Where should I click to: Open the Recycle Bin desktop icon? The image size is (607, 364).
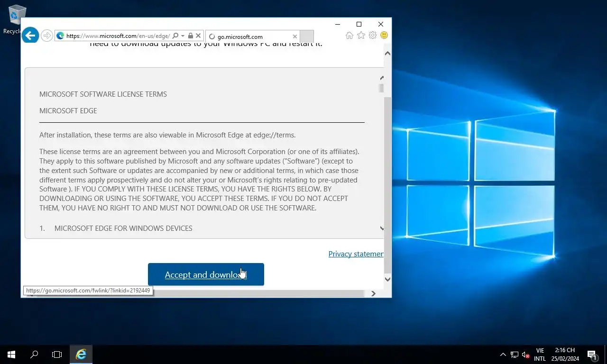16,19
